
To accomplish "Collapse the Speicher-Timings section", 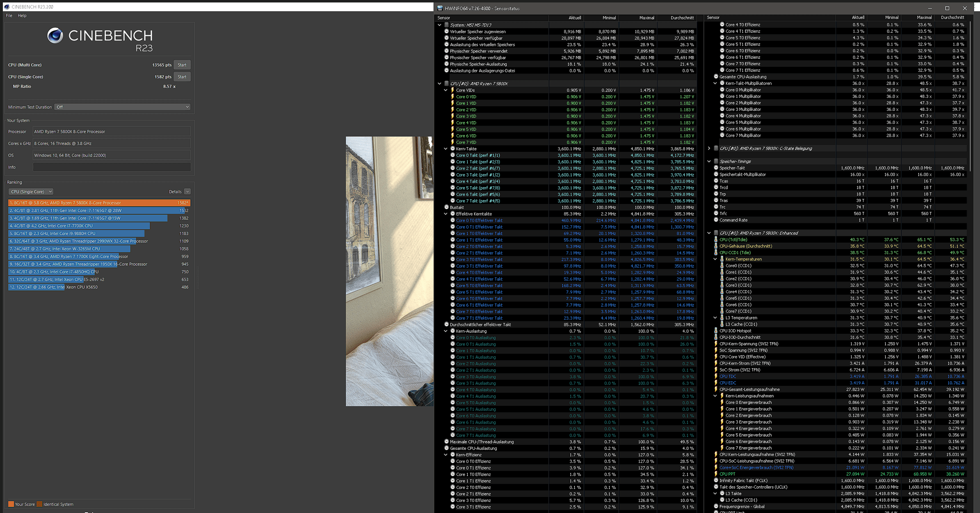I will click(x=709, y=161).
